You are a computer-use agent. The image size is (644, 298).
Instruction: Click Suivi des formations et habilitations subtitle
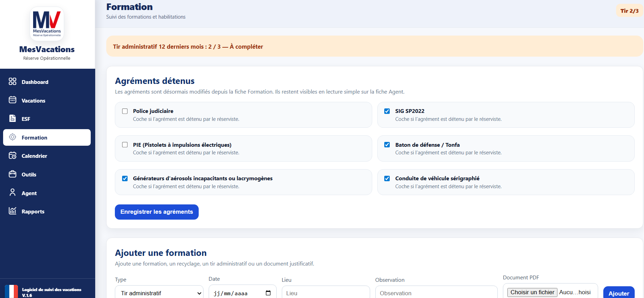tap(146, 17)
